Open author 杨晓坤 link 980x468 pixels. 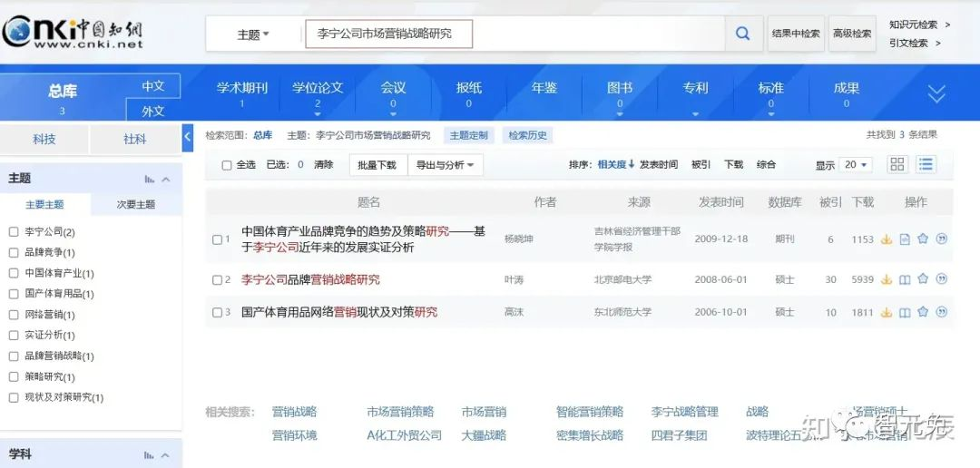click(x=519, y=239)
